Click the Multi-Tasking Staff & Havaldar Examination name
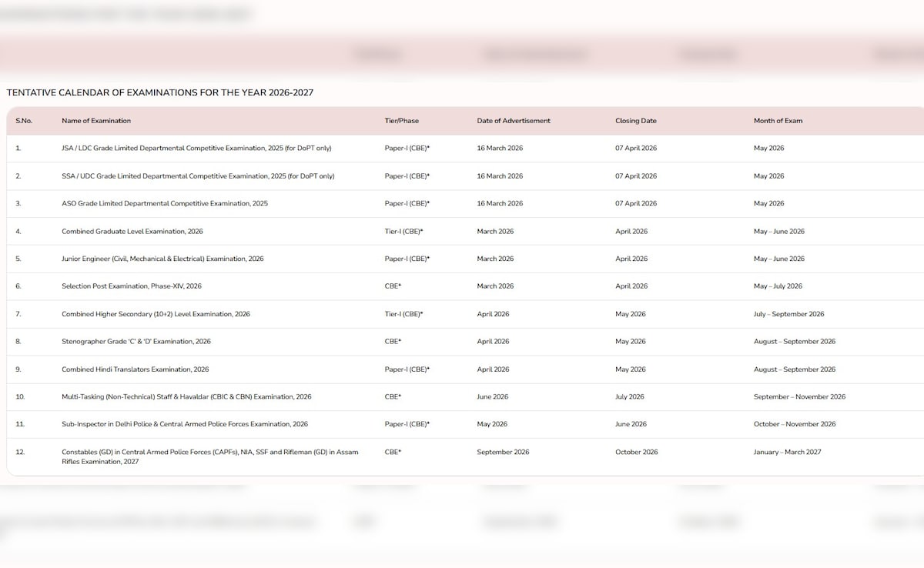924x568 pixels. point(186,397)
